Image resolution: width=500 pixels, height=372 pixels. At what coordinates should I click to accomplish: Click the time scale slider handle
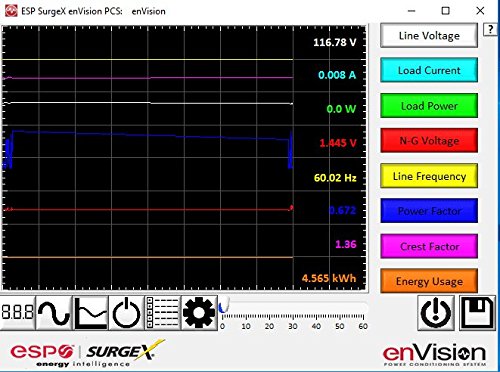(224, 305)
